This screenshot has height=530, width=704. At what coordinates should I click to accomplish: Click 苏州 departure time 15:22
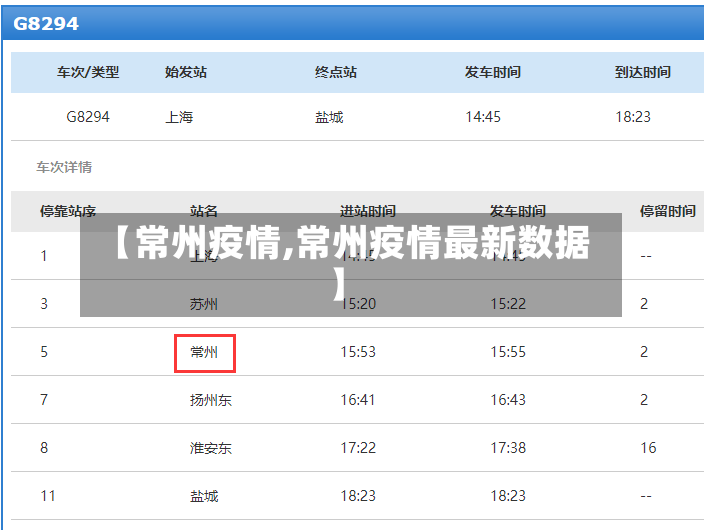click(x=508, y=304)
